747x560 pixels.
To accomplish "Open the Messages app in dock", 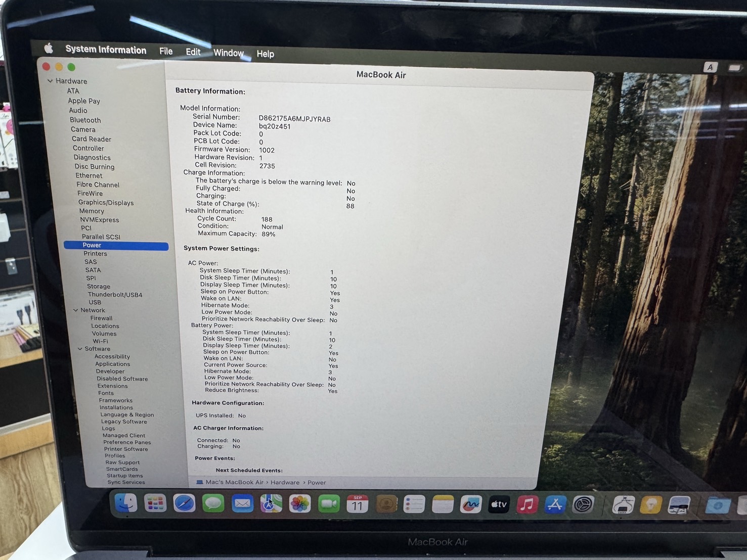I will coord(213,503).
